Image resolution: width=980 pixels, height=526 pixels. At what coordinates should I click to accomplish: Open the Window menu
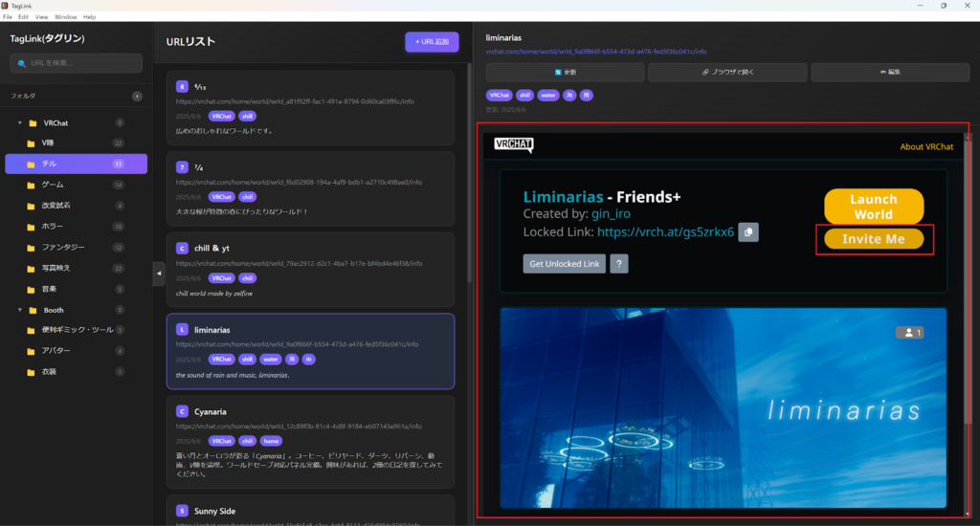tap(66, 17)
